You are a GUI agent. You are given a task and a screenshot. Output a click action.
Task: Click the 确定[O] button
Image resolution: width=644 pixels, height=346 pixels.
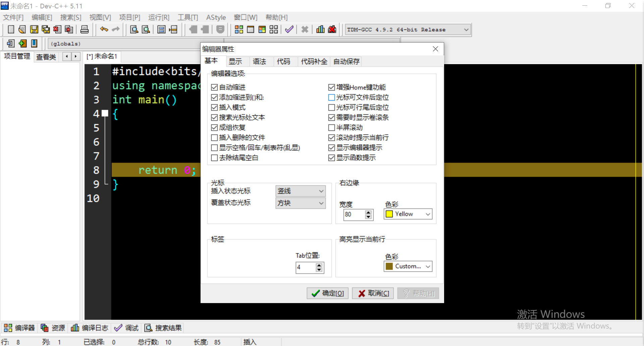pos(328,293)
